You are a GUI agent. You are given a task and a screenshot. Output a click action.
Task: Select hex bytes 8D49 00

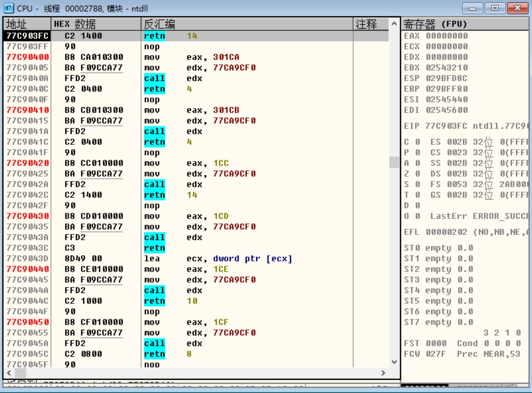83,258
